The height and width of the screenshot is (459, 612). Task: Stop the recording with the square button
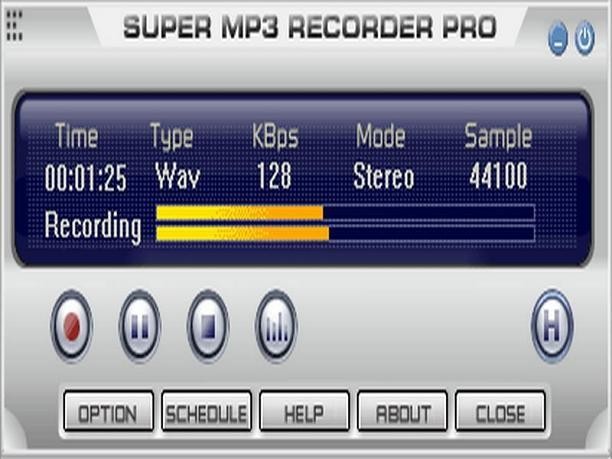[x=208, y=326]
